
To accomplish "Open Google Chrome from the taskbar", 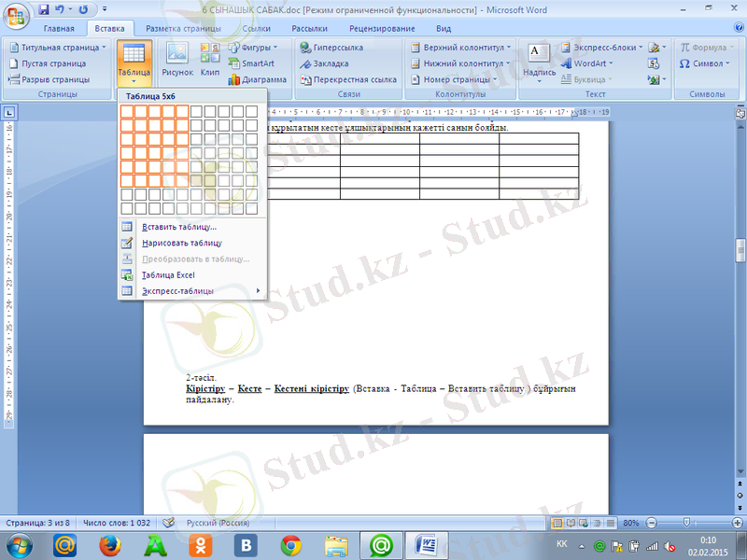I will pos(290,545).
